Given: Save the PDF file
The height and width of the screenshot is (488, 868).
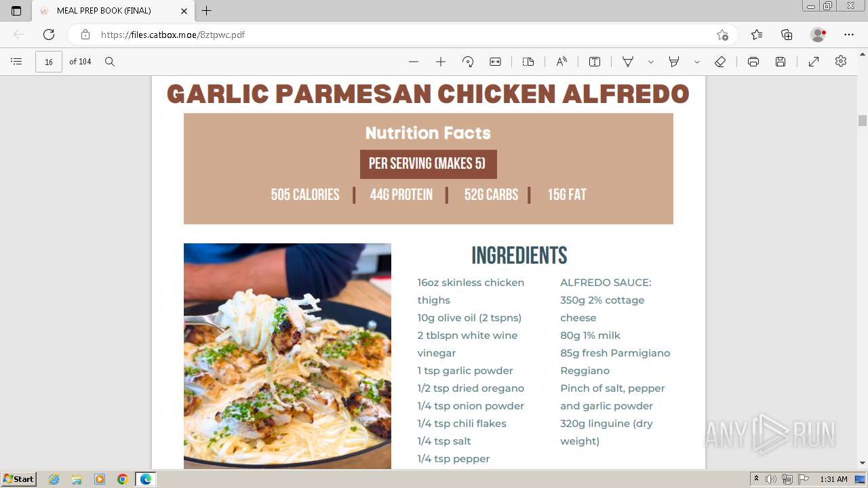Looking at the screenshot, I should coord(781,62).
